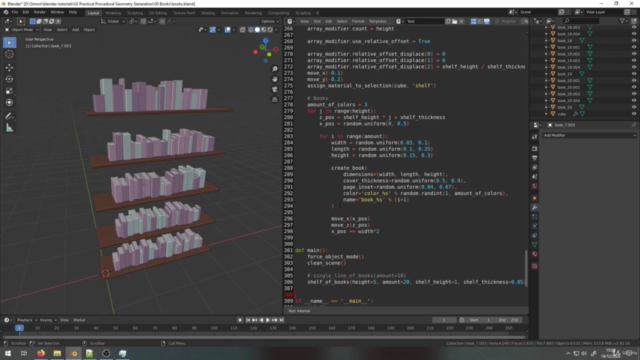Open the Templates menu in text editor
Viewport: 640px width, 360px height.
tap(378, 21)
